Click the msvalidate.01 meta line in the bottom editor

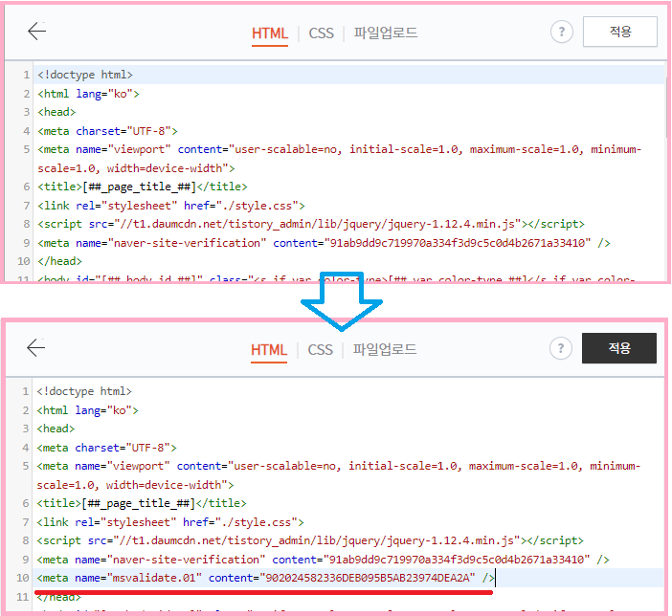point(265,578)
